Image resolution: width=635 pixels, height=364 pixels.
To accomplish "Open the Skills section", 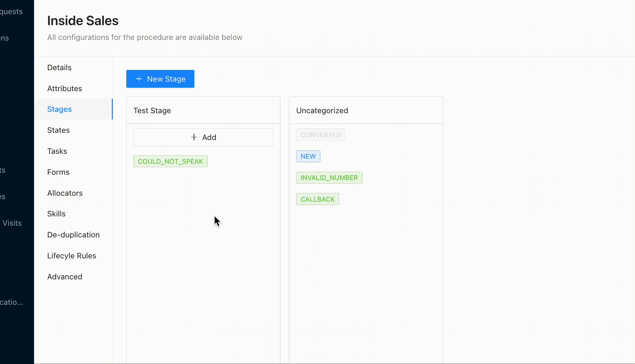I will coord(56,214).
